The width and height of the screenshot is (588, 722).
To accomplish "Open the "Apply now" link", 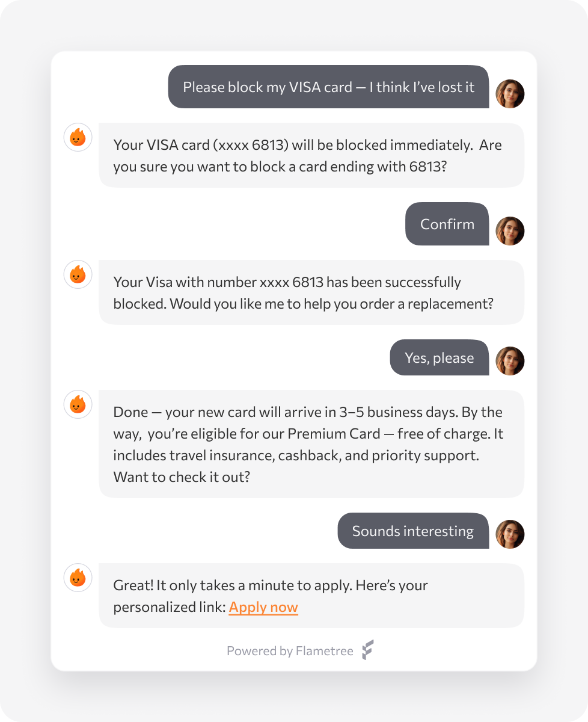I will coord(263,607).
